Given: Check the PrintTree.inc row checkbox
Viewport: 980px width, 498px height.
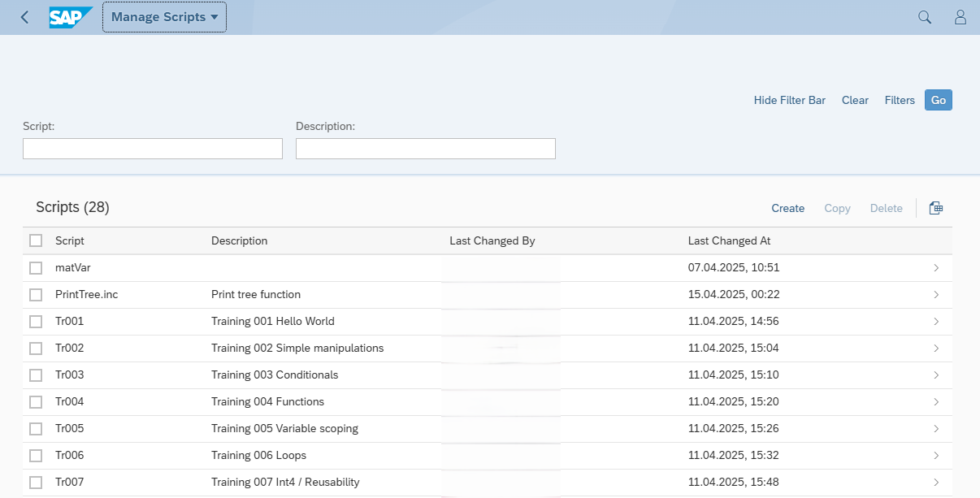Looking at the screenshot, I should [36, 295].
